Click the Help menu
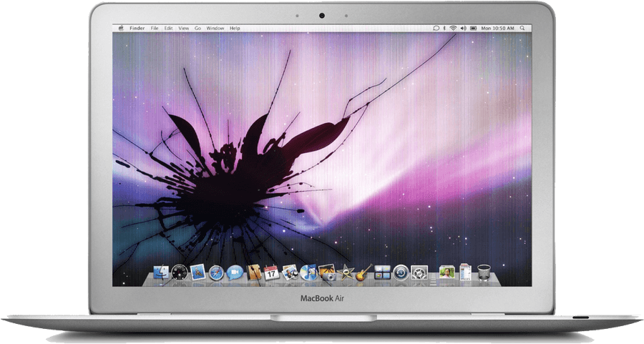The width and height of the screenshot is (644, 344). tap(235, 28)
